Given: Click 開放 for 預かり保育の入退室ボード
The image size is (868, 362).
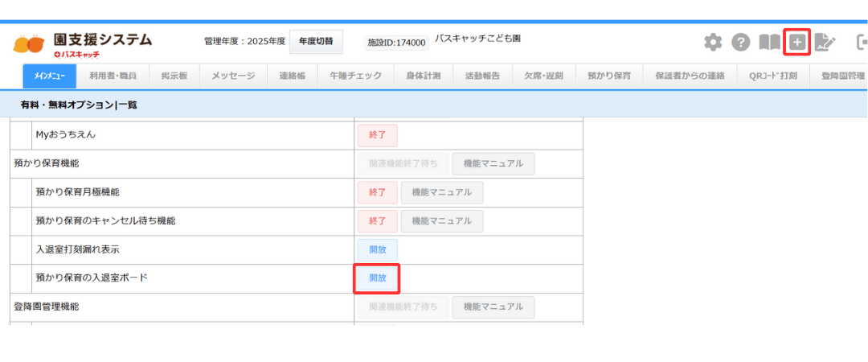Looking at the screenshot, I should coord(377,278).
